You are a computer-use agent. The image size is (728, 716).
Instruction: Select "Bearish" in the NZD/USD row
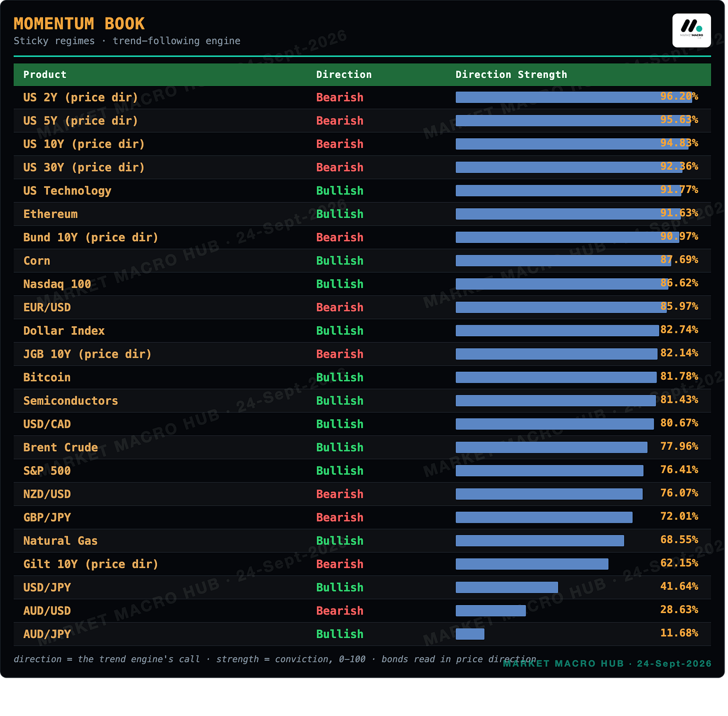(x=340, y=494)
